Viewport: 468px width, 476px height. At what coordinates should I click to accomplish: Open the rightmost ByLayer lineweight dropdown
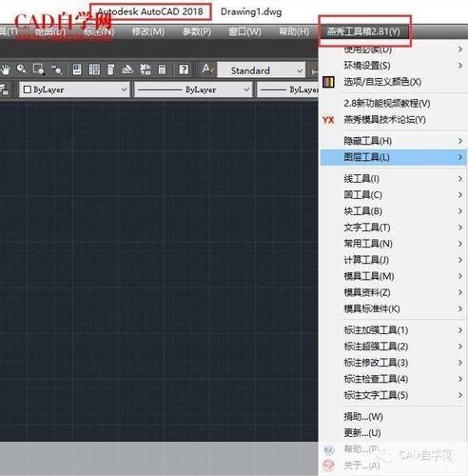click(x=288, y=89)
